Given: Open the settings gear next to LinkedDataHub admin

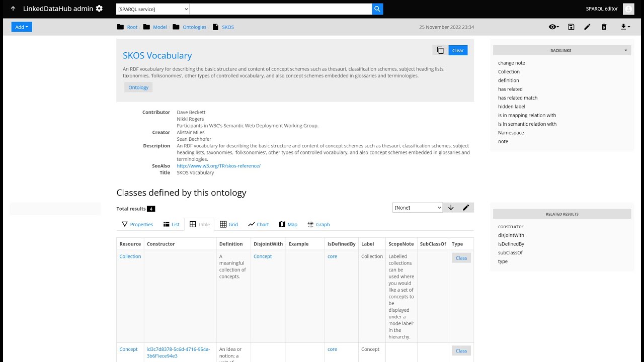Looking at the screenshot, I should [99, 9].
